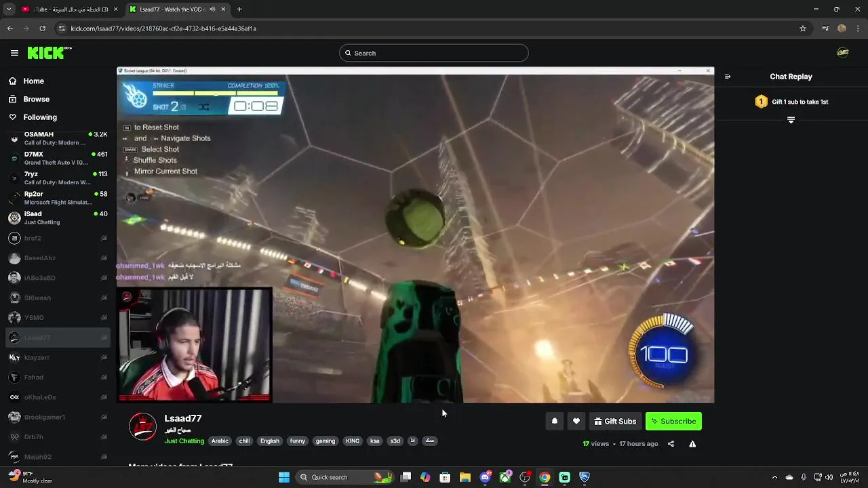This screenshot has width=868, height=488.
Task: Open the Lsaad77 channel name link
Action: pos(182,418)
